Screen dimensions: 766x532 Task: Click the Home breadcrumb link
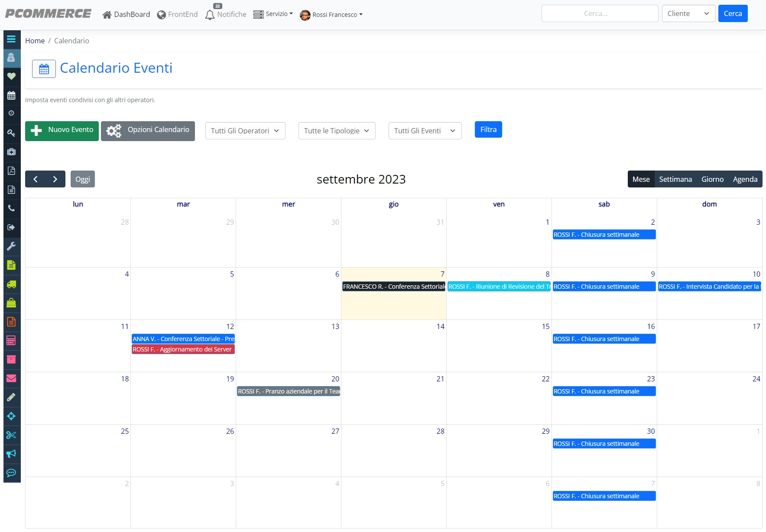pos(35,41)
